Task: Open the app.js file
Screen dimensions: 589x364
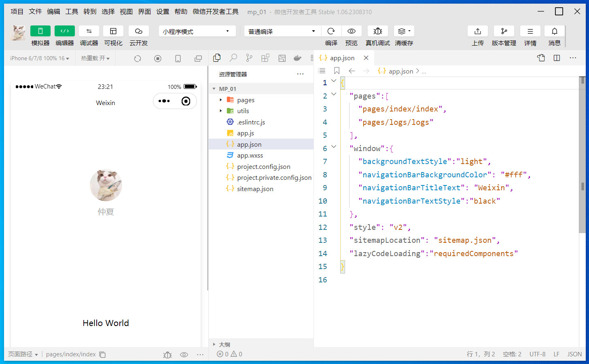Action: tap(261, 133)
